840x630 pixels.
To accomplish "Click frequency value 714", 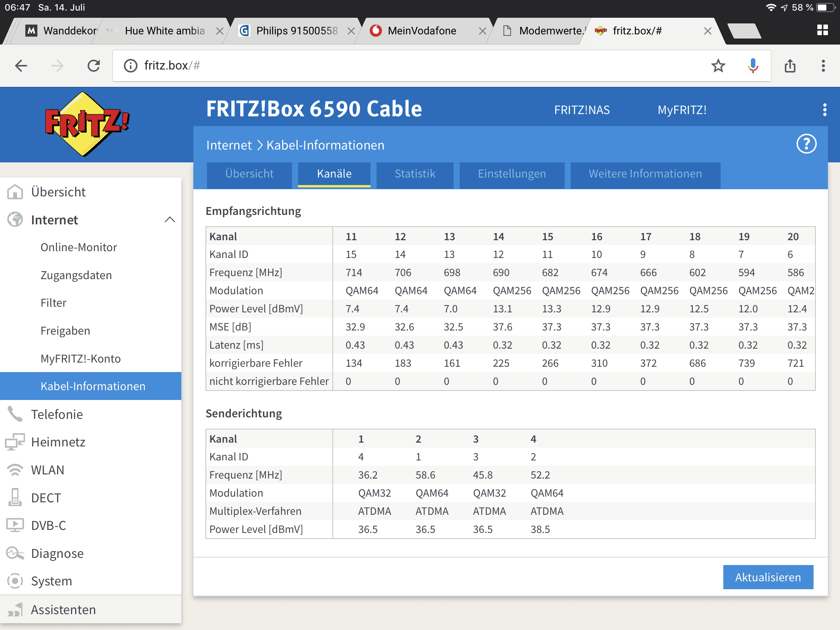I will click(x=354, y=272).
